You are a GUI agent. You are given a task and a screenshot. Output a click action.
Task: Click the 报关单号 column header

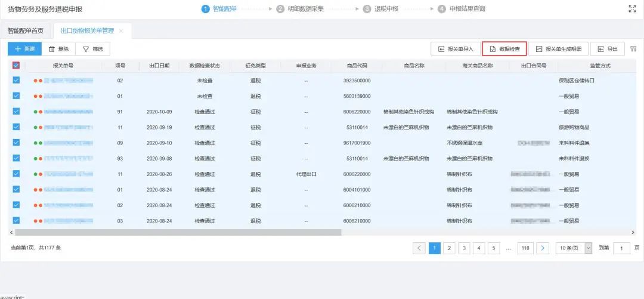(63, 66)
